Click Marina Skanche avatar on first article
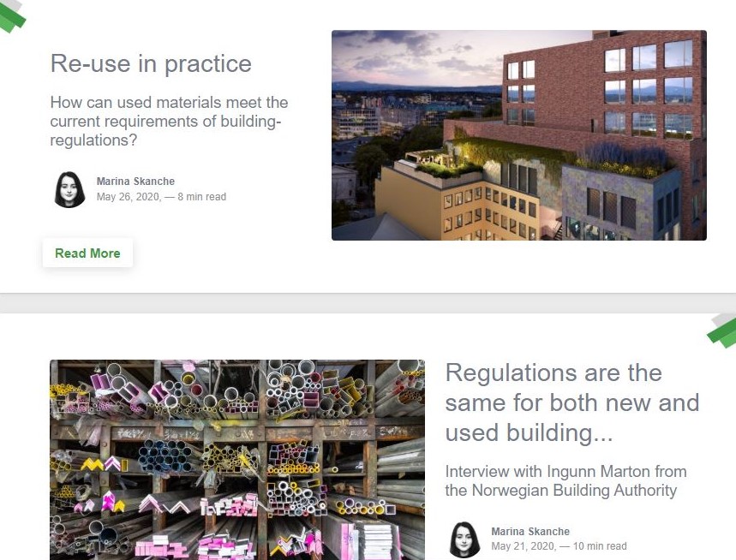 69,189
